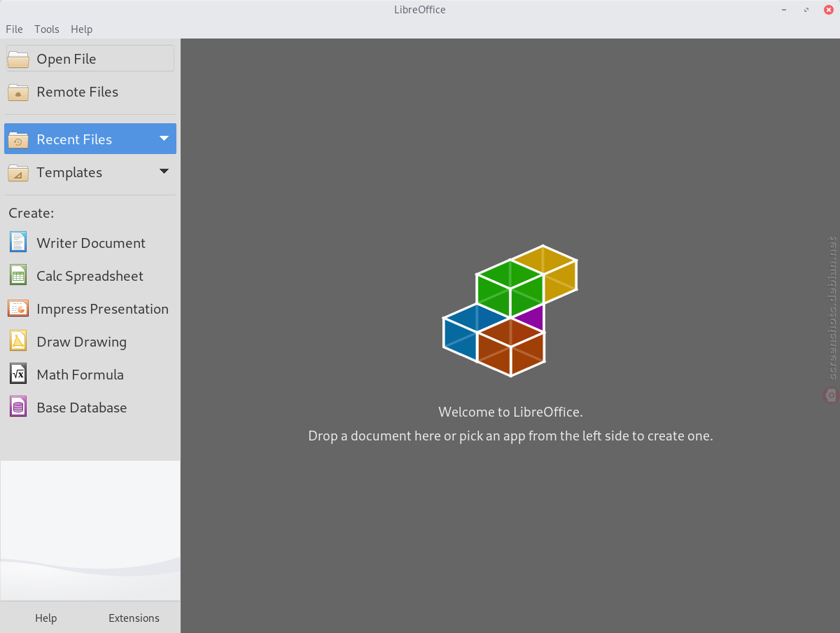Create a new Writer Document

(x=90, y=242)
